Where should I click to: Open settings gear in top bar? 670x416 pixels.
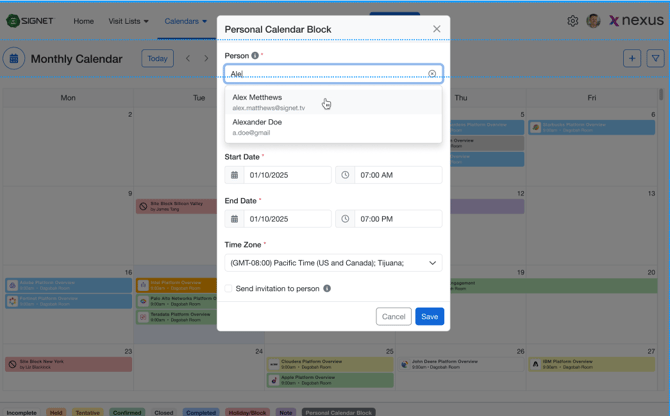[x=572, y=21]
